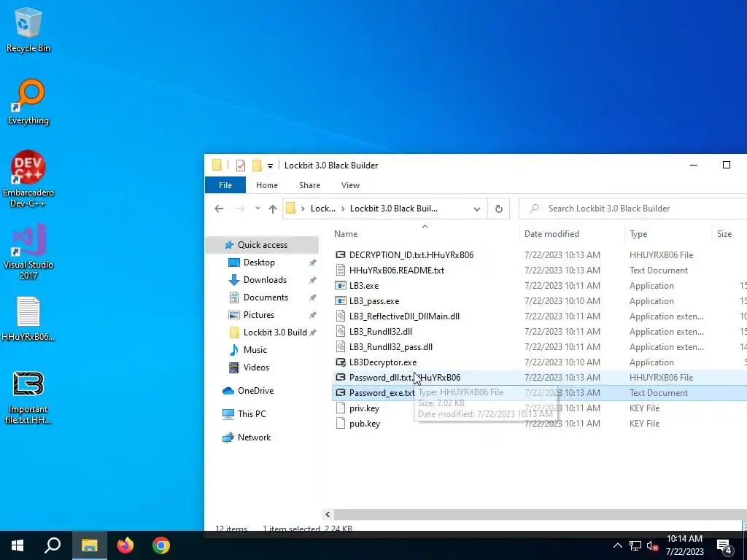Open the View ribbon tab

[x=351, y=185]
